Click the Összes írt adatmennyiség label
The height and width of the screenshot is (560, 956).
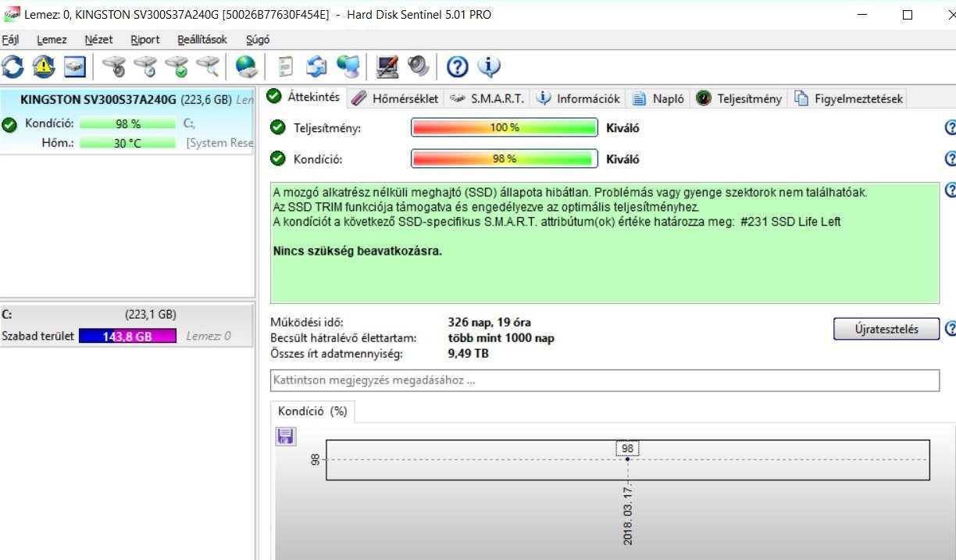tap(336, 354)
